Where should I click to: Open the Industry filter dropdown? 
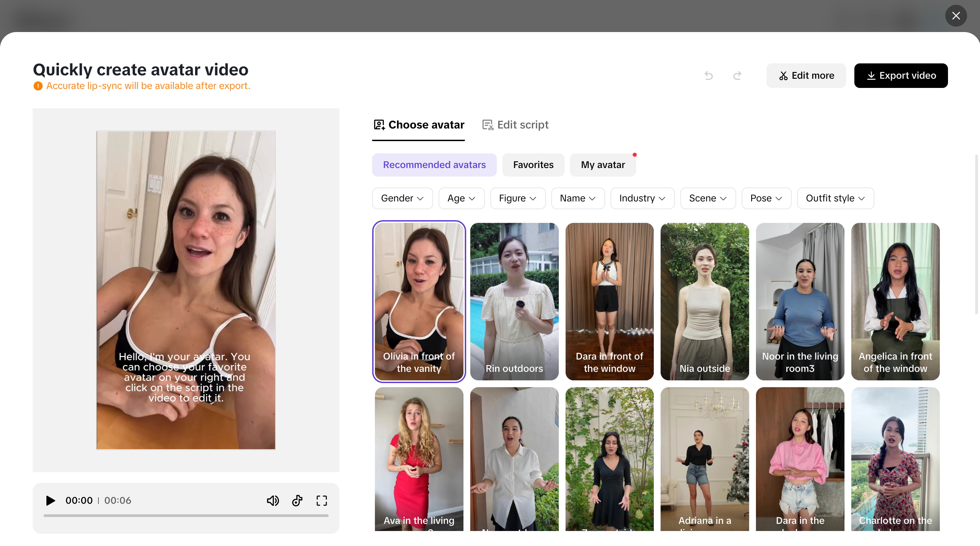[x=642, y=198]
